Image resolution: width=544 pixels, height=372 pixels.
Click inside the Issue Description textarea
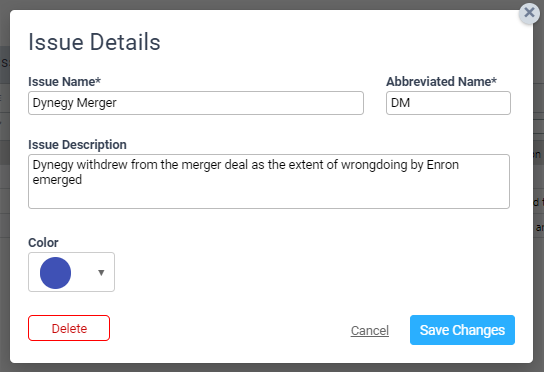269,181
